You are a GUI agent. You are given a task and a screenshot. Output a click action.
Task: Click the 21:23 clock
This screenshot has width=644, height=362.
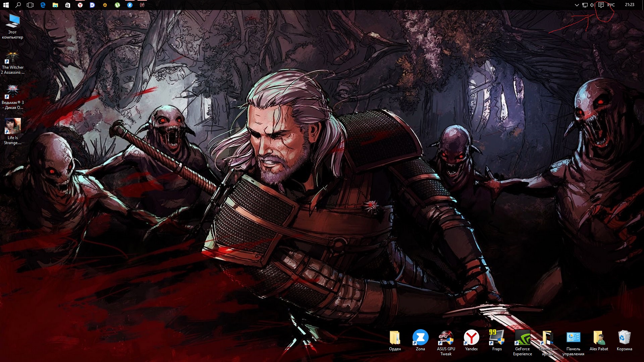click(630, 5)
